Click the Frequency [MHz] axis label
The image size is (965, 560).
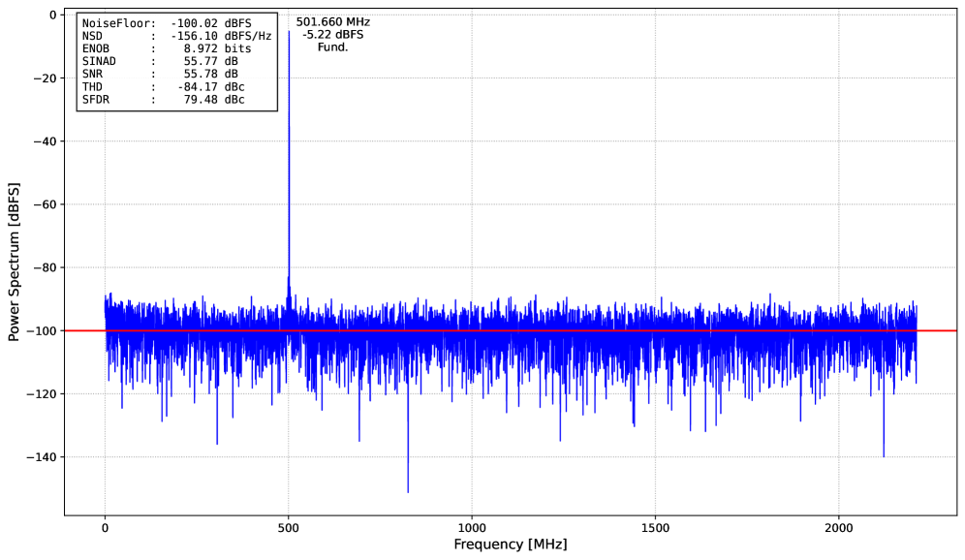point(511,544)
